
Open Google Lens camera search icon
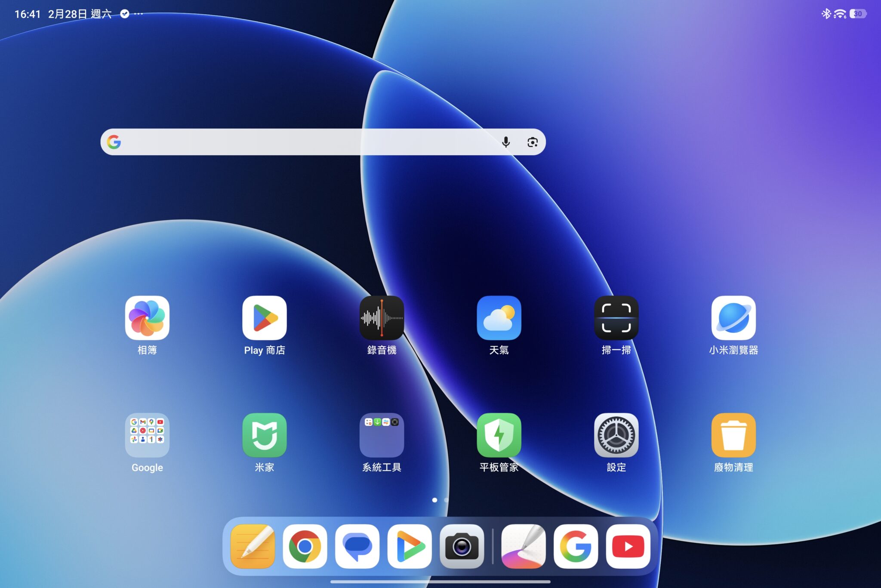[x=533, y=142]
